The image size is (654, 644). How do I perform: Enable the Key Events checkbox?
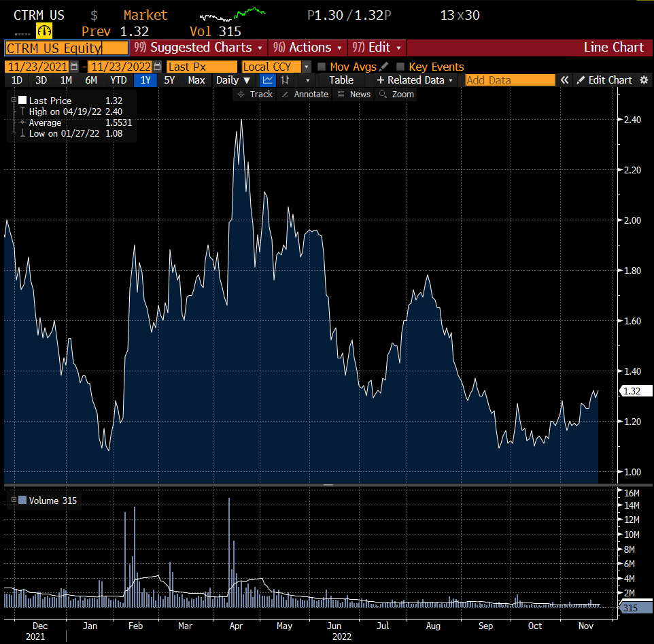pos(400,67)
